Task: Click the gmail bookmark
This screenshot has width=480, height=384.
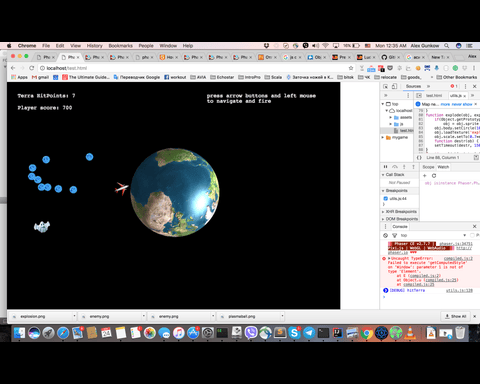Action: (40, 77)
